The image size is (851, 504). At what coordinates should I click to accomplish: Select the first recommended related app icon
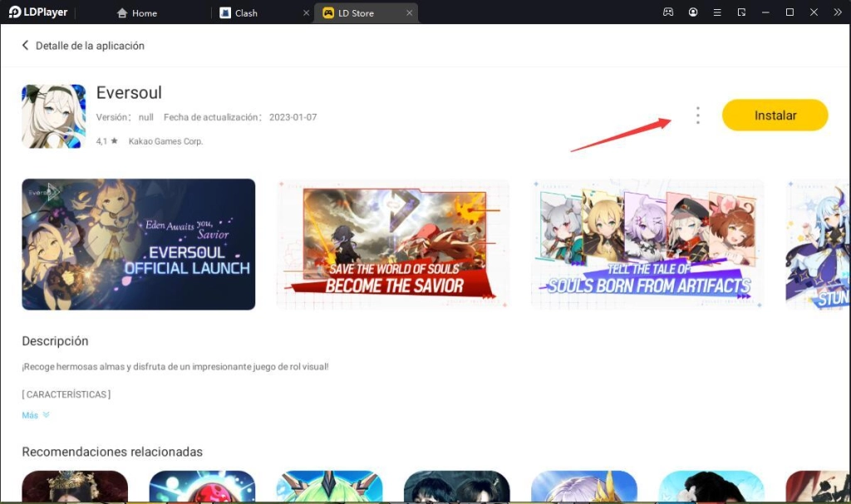click(x=75, y=487)
